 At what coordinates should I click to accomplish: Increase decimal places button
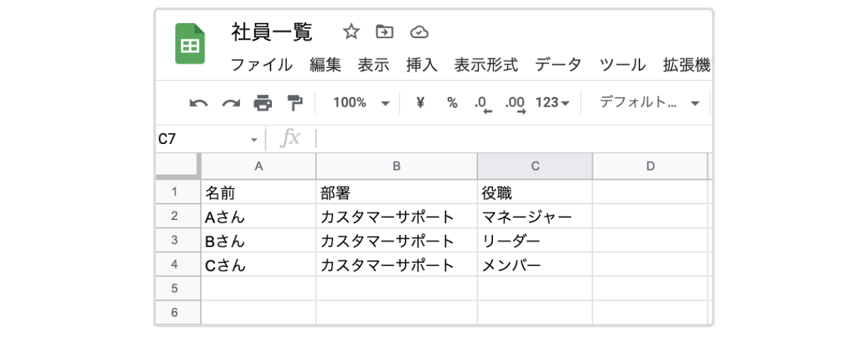click(515, 104)
